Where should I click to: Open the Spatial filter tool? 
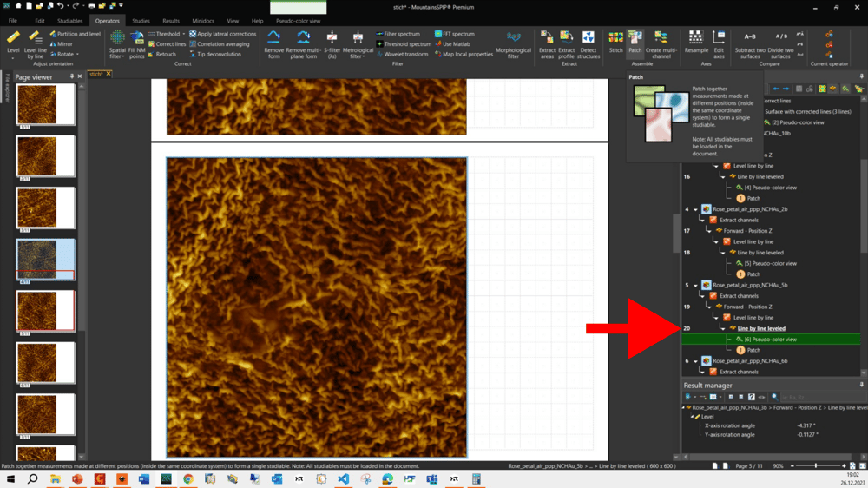point(117,44)
